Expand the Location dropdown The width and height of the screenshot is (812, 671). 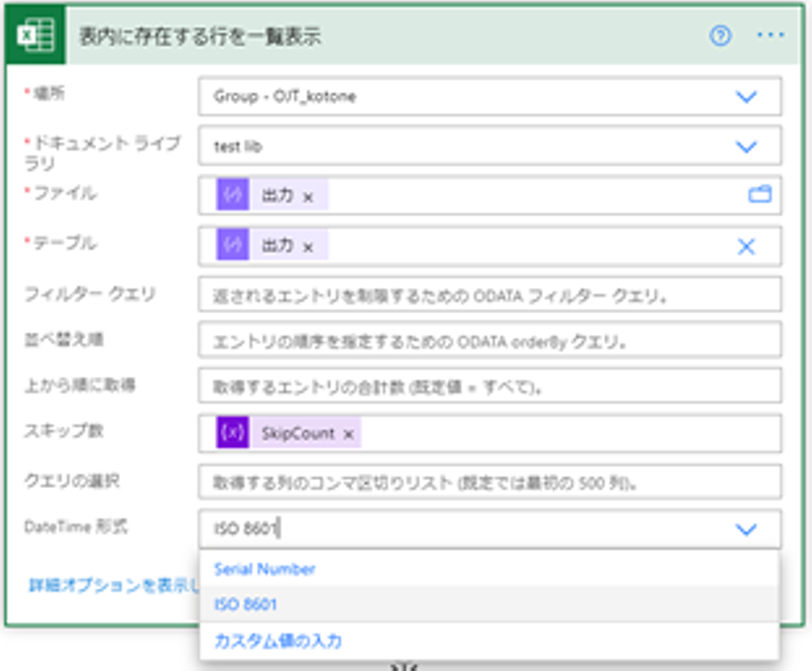pyautogui.click(x=746, y=97)
